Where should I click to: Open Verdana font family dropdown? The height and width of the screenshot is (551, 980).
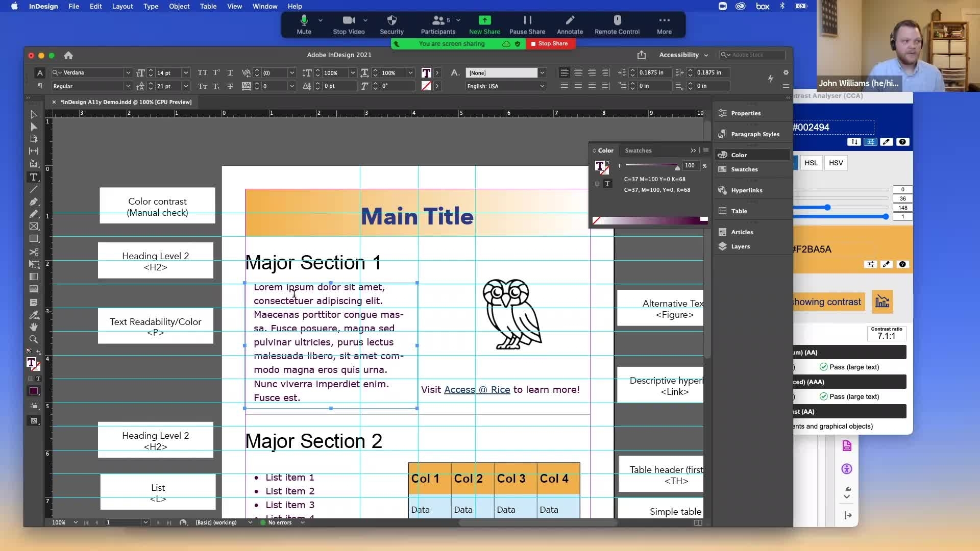coord(128,73)
